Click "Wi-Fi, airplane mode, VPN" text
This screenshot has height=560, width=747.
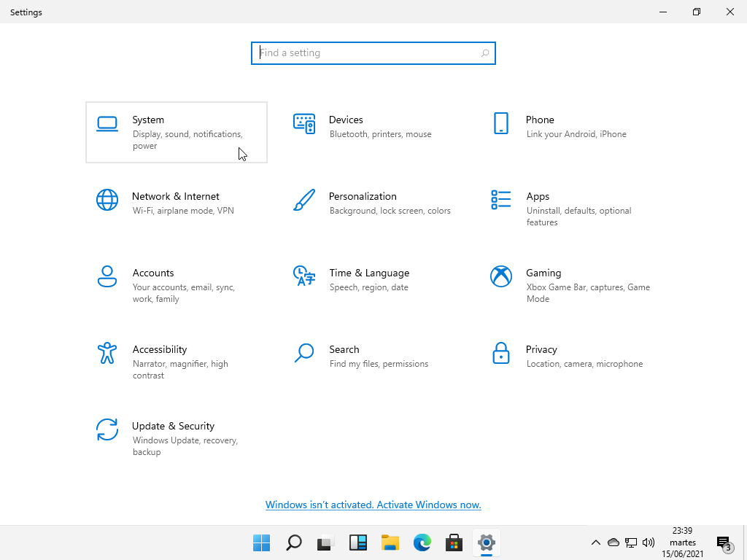183,211
